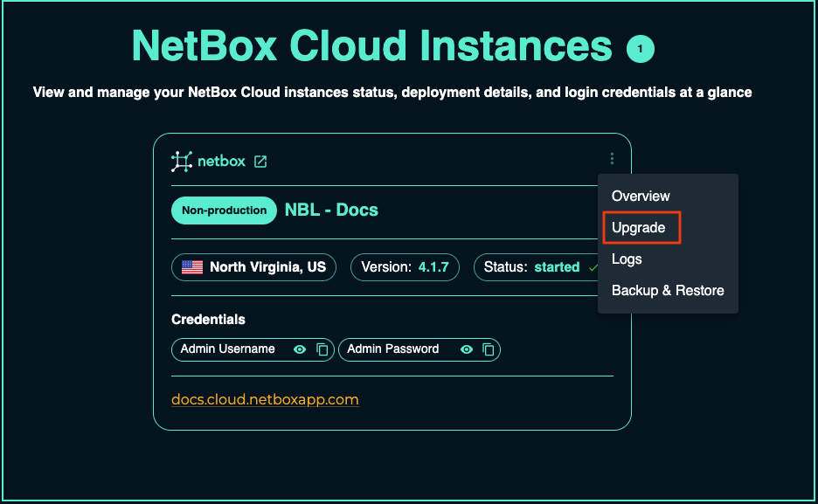Image resolution: width=818 pixels, height=504 pixels.
Task: Click the US flag icon
Action: coord(192,267)
